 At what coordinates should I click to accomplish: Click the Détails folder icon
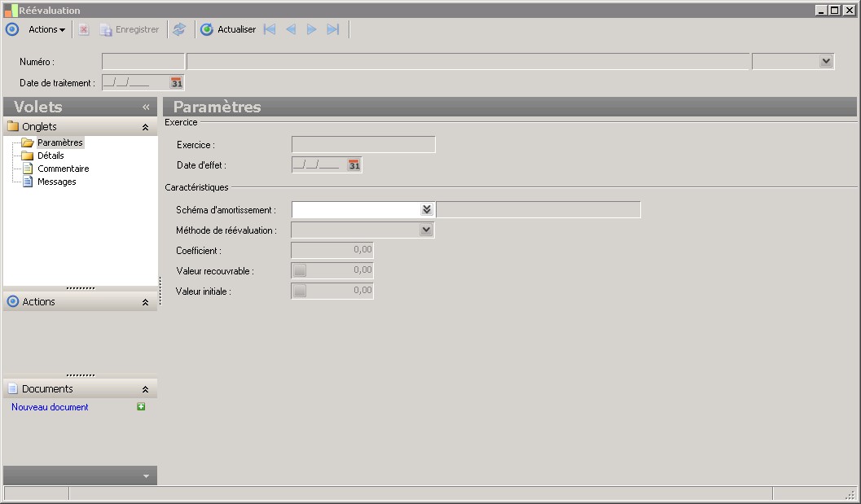(28, 156)
